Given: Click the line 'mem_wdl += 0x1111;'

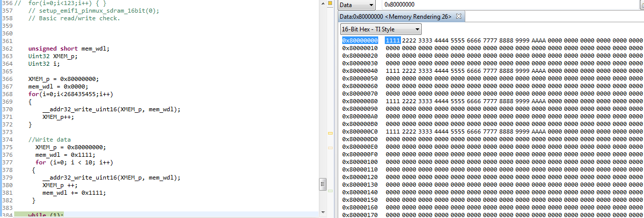Looking at the screenshot, I should click(x=74, y=193).
